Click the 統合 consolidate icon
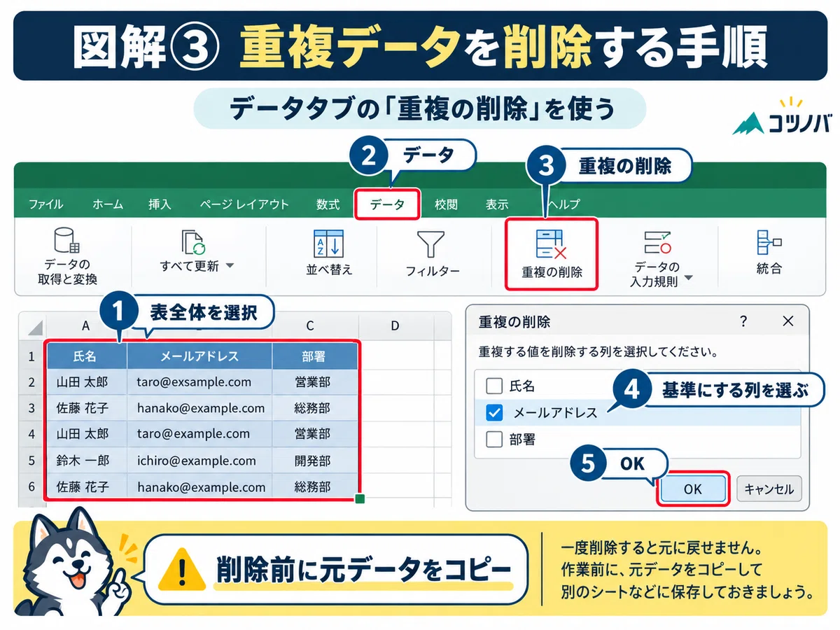Viewport: 840px width, 630px height. pyautogui.click(x=769, y=242)
